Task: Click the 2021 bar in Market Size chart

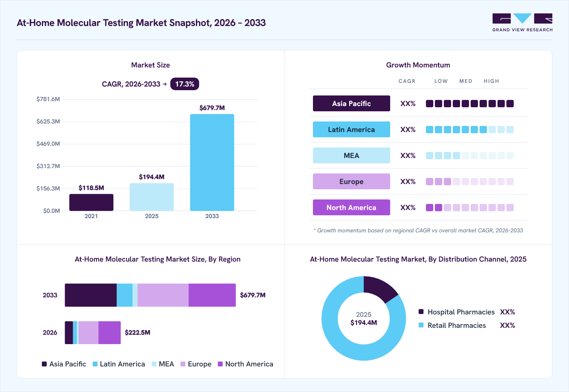Action: coord(91,202)
